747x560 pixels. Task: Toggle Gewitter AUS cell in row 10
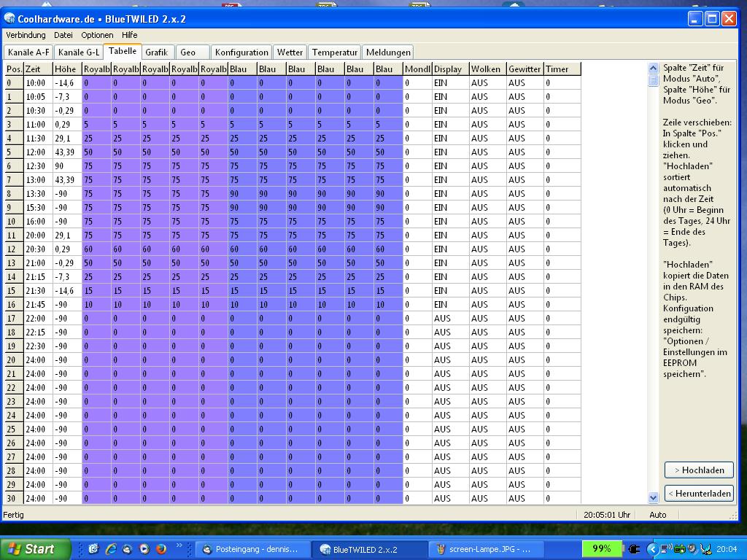[525, 222]
